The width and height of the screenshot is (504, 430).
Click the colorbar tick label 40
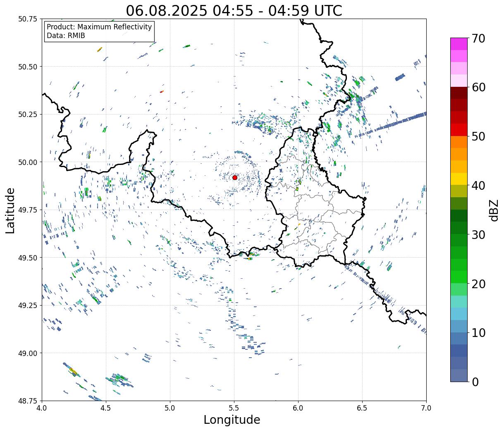click(x=478, y=186)
